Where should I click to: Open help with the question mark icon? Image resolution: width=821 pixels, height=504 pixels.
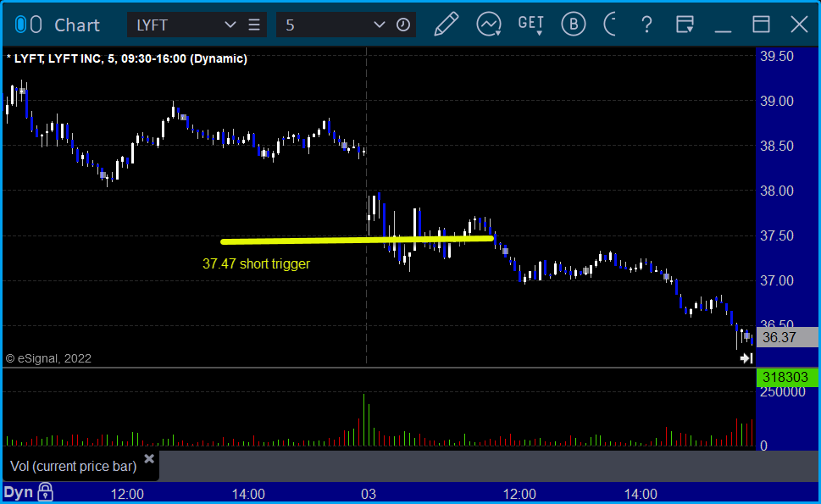[x=646, y=25]
